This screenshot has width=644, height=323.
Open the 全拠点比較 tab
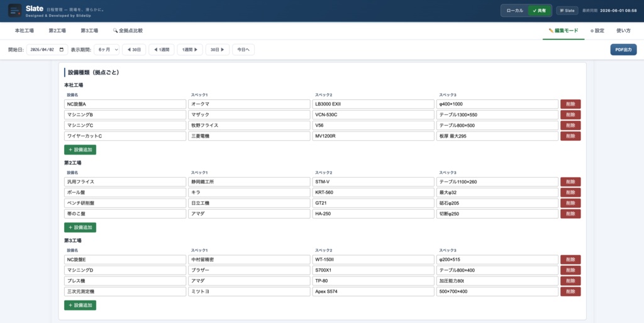[128, 31]
